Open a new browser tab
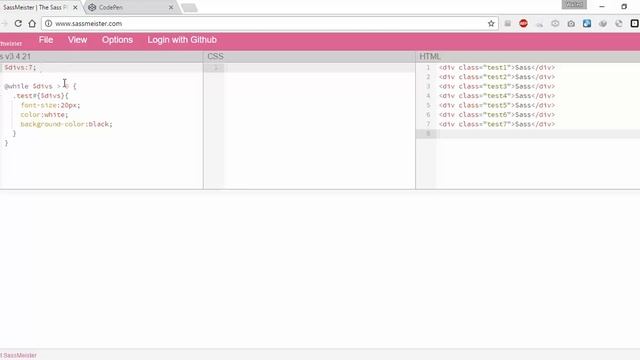Image resolution: width=640 pixels, height=360 pixels. click(x=189, y=8)
